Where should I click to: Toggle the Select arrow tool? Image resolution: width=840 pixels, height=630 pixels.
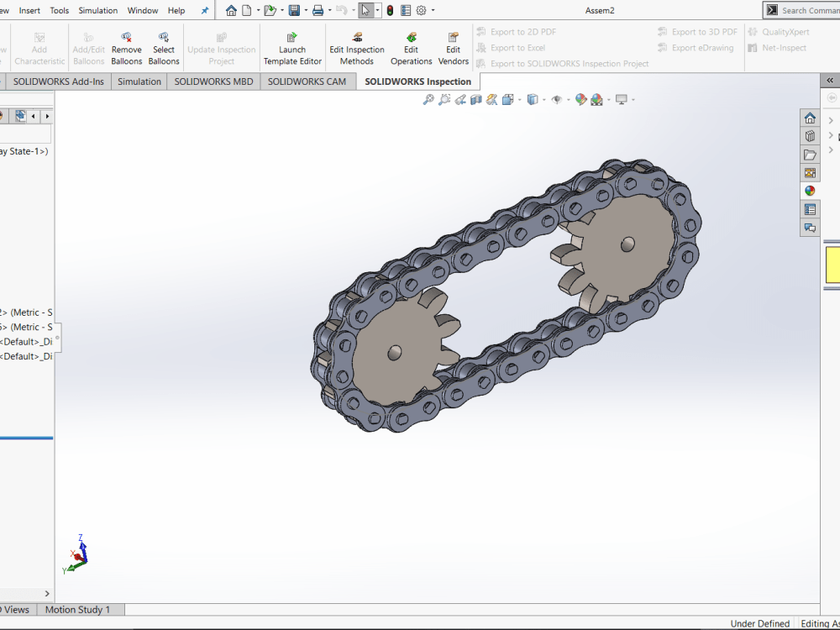[367, 9]
